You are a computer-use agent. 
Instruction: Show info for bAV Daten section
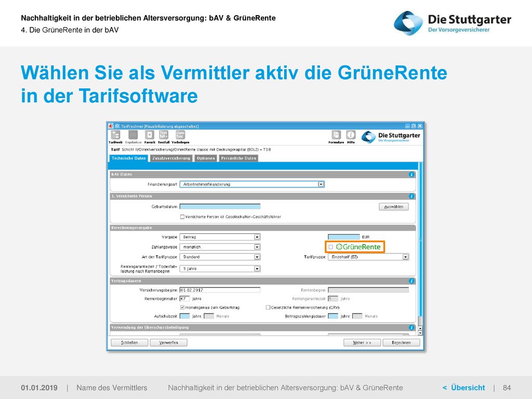pos(411,175)
